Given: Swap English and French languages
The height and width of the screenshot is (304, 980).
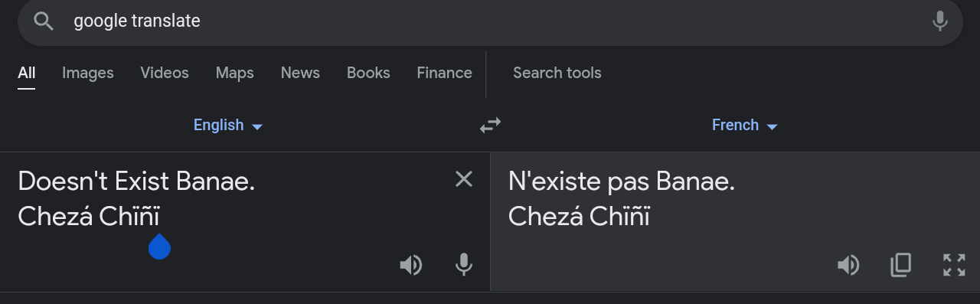Looking at the screenshot, I should 490,125.
